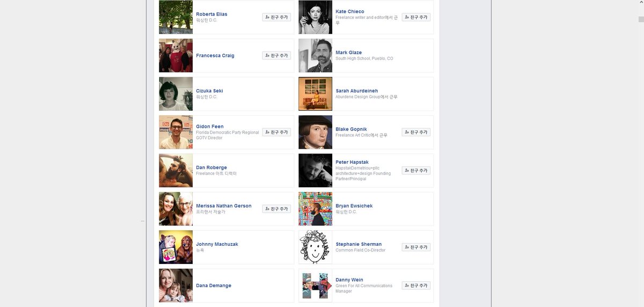Add Roberta Elias as a friend

(x=276, y=17)
